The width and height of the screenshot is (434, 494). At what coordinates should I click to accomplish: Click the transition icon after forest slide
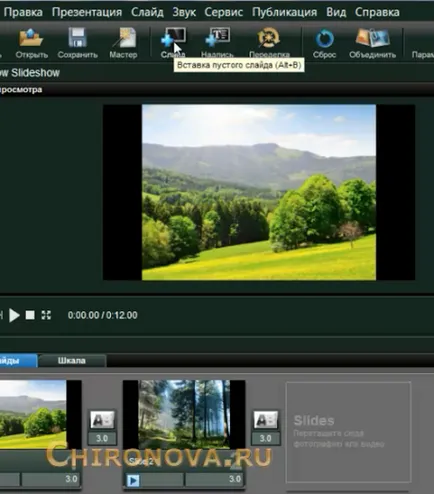[266, 420]
